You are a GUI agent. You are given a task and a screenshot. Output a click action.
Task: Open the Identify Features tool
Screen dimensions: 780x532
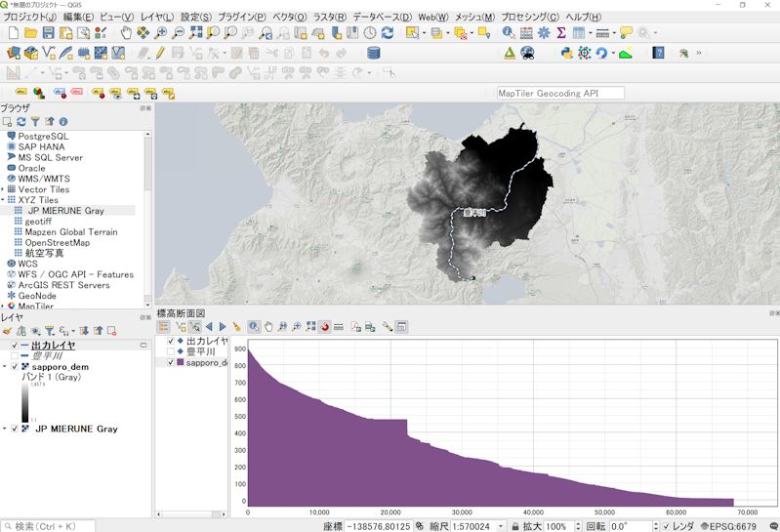click(508, 33)
